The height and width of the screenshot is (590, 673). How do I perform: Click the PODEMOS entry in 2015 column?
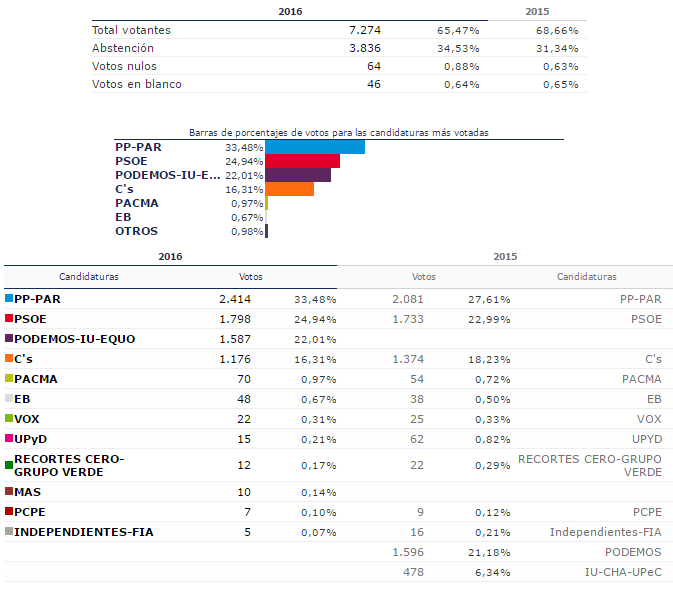[x=633, y=552]
